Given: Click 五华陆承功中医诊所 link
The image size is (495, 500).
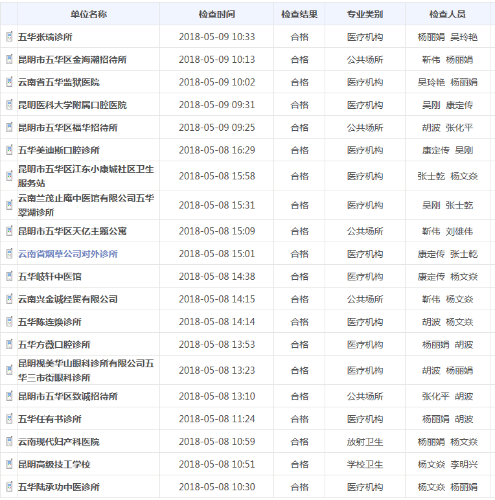Looking at the screenshot, I should pos(59,487).
